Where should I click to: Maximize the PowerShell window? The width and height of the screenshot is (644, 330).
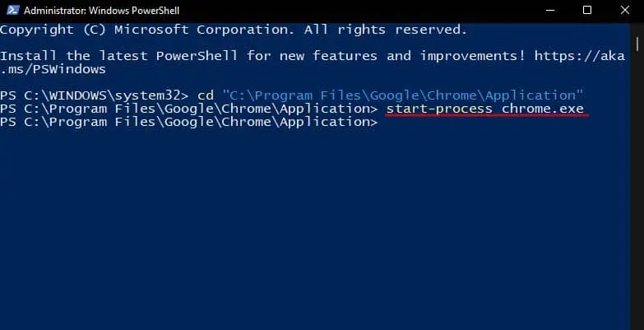point(586,11)
